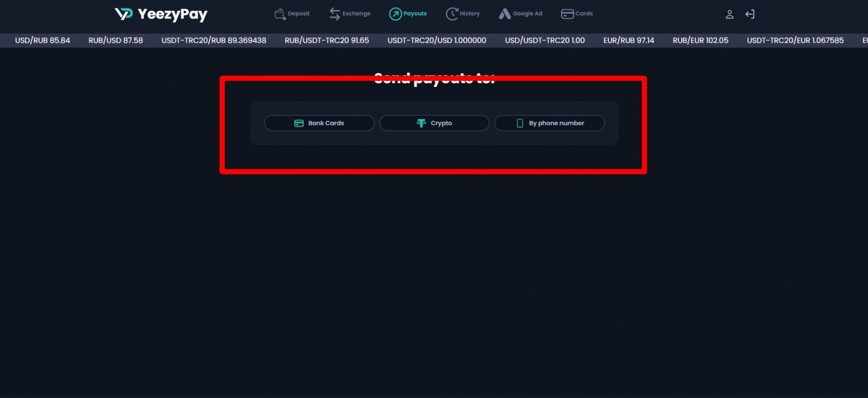Image resolution: width=868 pixels, height=398 pixels.
Task: Click the EUR/RUB 97.14 rate
Action: click(629, 40)
